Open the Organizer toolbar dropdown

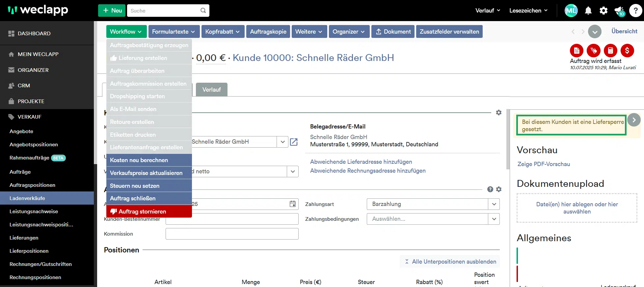[349, 32]
